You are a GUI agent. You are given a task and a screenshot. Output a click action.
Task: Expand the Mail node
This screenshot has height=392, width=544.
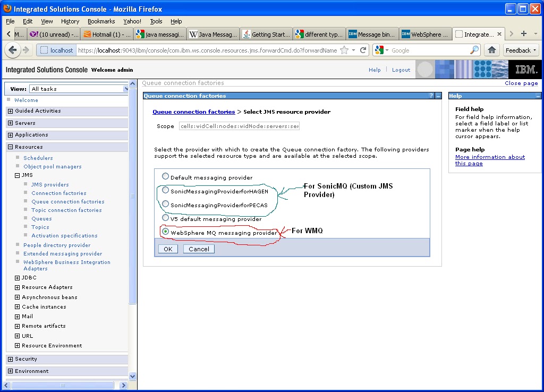click(18, 317)
